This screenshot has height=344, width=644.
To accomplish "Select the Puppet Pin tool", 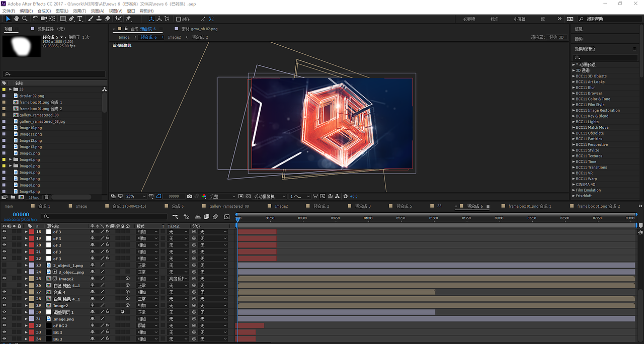I will (128, 19).
